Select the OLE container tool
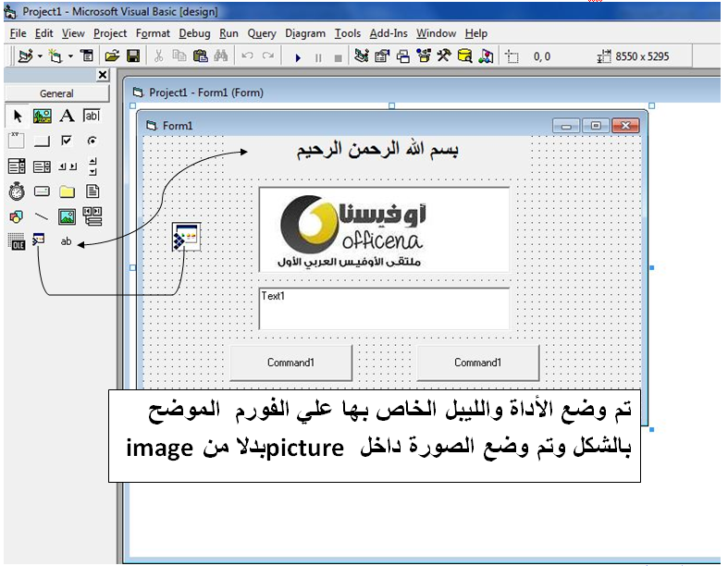 pyautogui.click(x=17, y=241)
